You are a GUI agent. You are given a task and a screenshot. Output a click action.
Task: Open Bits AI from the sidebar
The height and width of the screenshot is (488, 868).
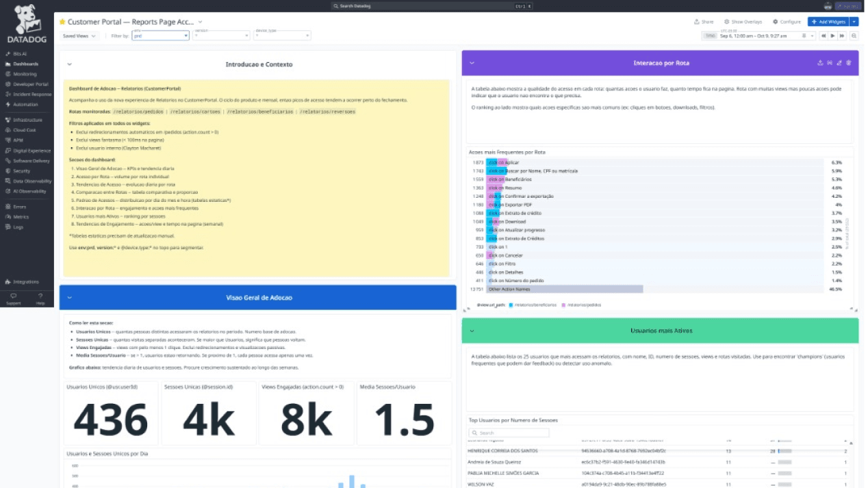pyautogui.click(x=16, y=53)
